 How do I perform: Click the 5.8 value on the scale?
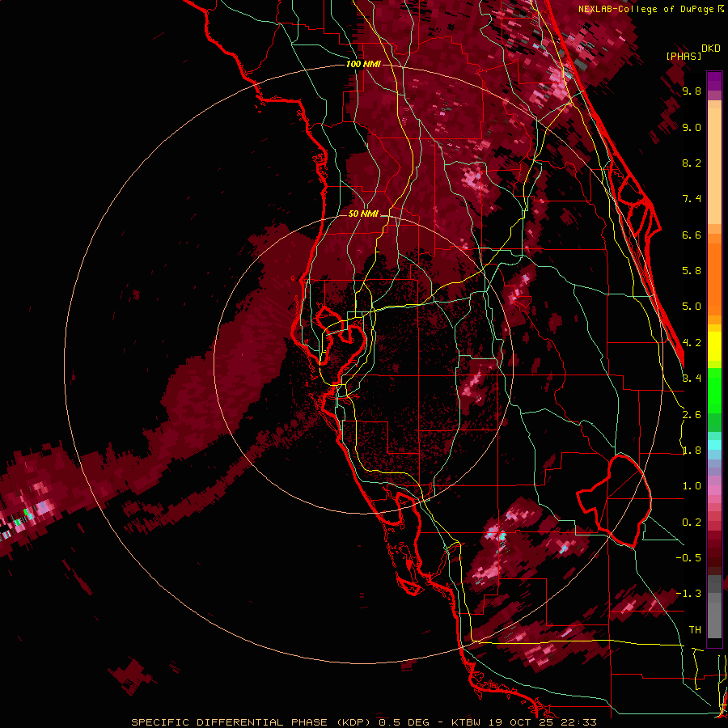(692, 271)
